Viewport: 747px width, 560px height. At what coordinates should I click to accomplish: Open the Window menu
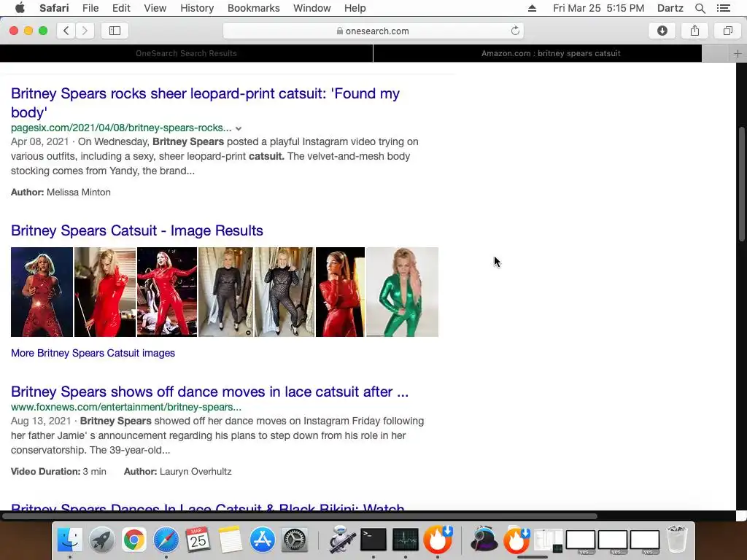[311, 8]
